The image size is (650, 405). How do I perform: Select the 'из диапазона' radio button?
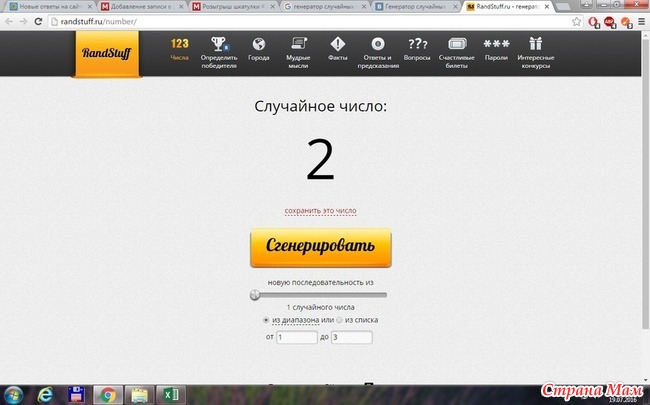coord(265,320)
